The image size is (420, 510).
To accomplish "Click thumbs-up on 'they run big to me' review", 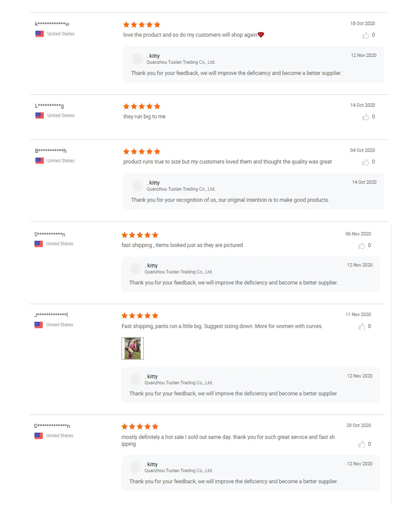I will point(366,117).
